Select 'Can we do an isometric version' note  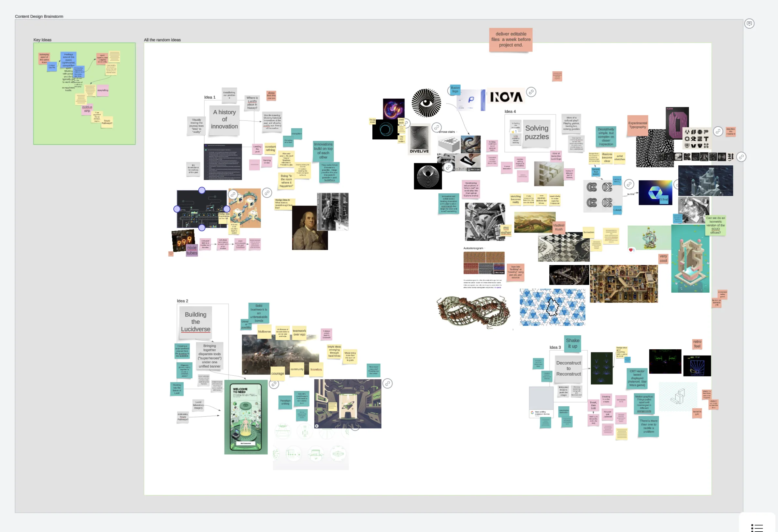coord(715,226)
